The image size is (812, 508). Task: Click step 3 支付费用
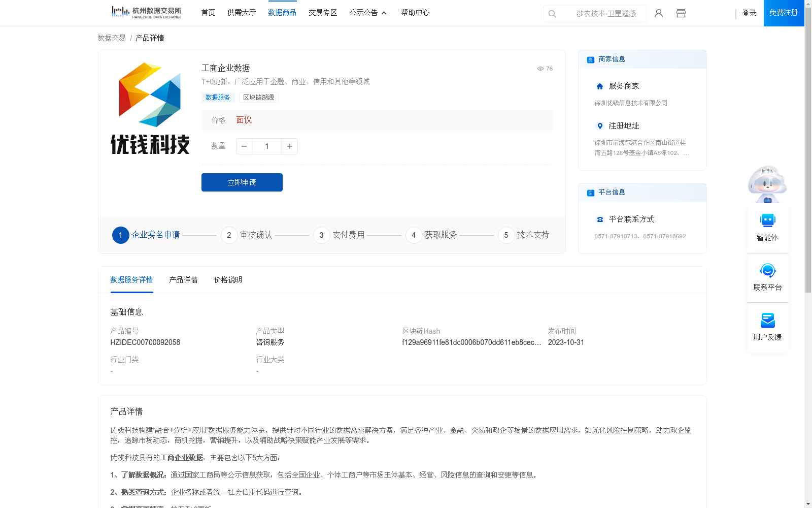click(x=339, y=235)
